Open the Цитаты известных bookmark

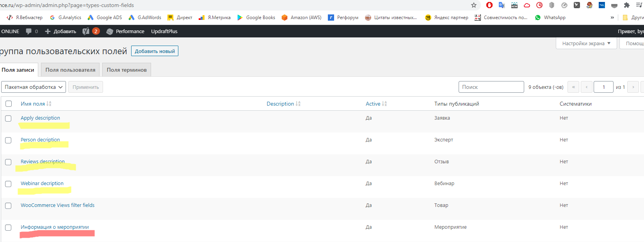(391, 18)
